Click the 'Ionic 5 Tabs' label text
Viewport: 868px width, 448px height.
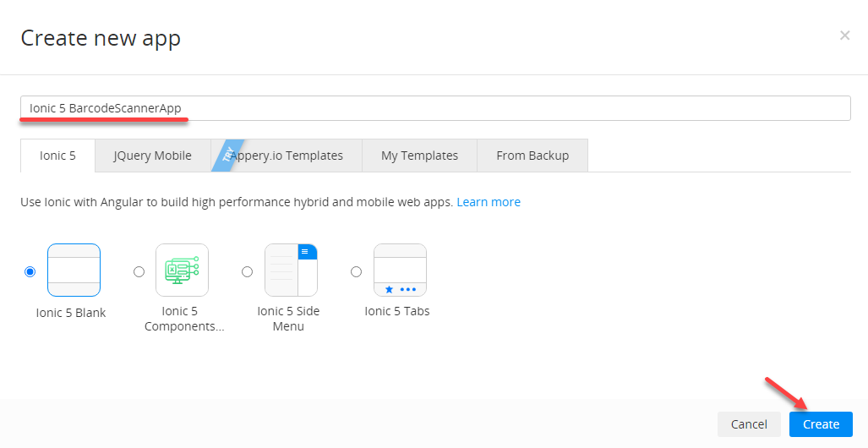[397, 311]
